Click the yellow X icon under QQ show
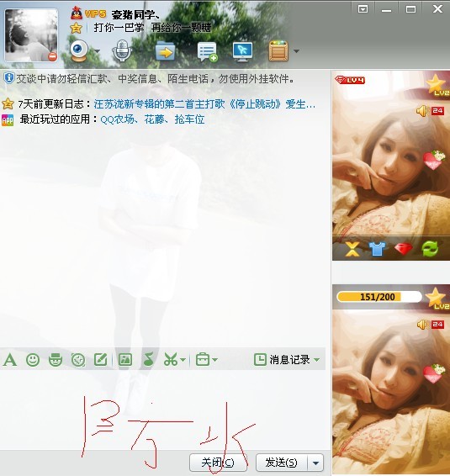This screenshot has height=476, width=450. (352, 249)
